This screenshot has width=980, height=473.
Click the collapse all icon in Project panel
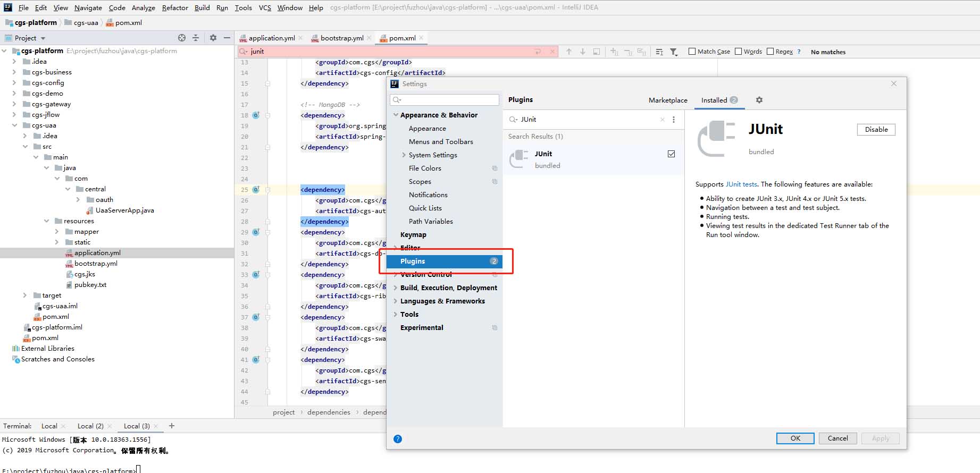[x=196, y=38]
